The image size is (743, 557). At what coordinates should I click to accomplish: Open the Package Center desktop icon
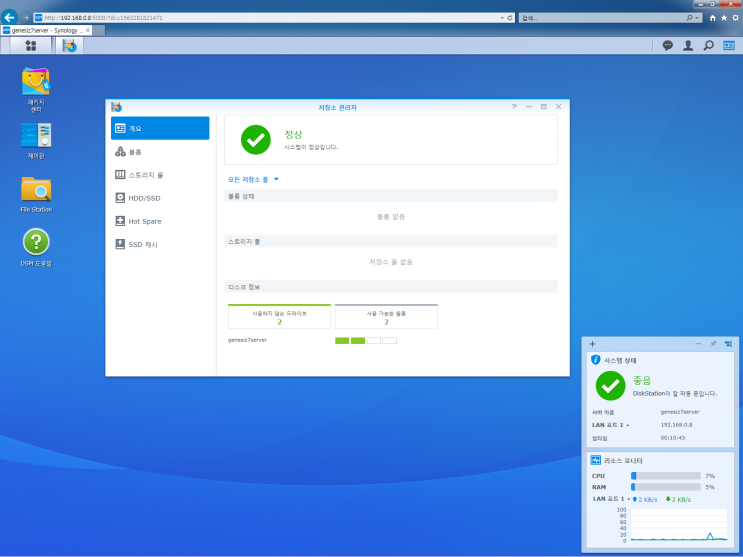click(36, 90)
